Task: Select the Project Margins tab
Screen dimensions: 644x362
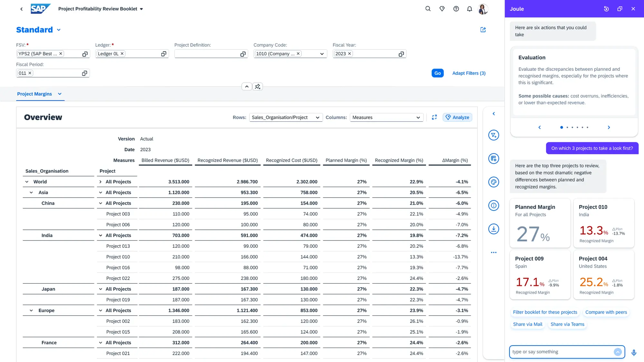Action: coord(34,94)
